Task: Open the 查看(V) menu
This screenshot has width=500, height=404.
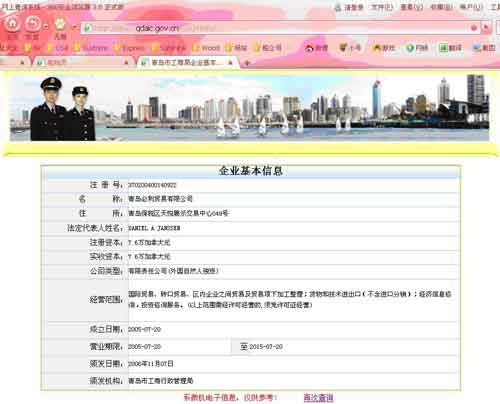Action: (412, 7)
